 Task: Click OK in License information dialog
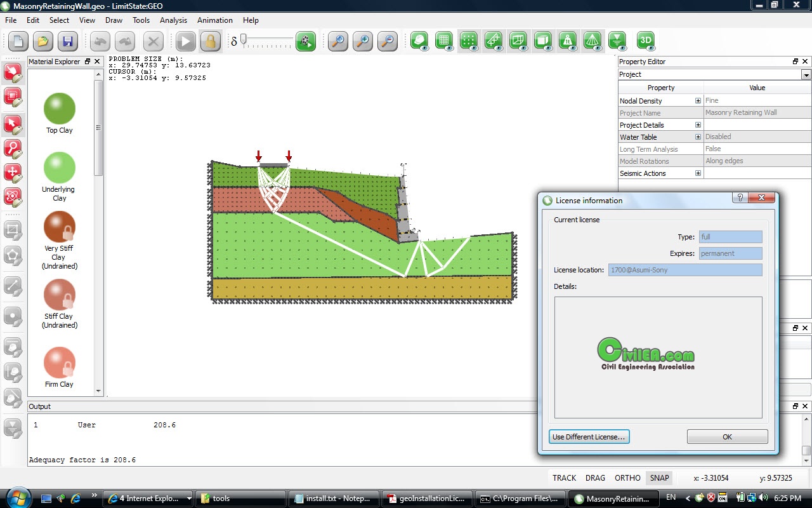point(727,437)
